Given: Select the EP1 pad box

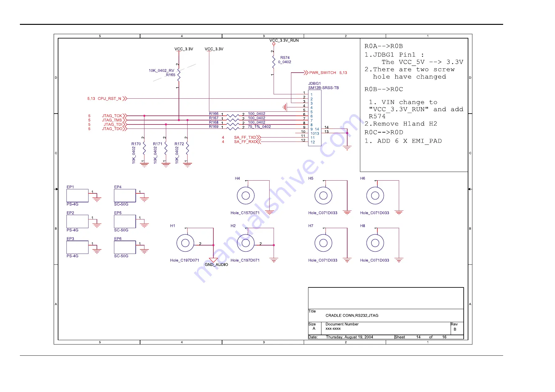Looking at the screenshot, I should pyautogui.click(x=77, y=196).
